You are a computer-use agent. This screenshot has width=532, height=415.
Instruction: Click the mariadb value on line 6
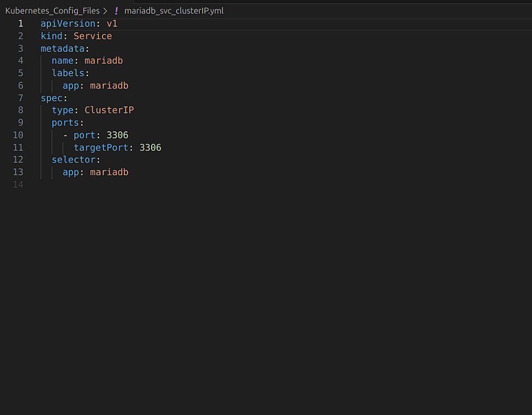109,86
